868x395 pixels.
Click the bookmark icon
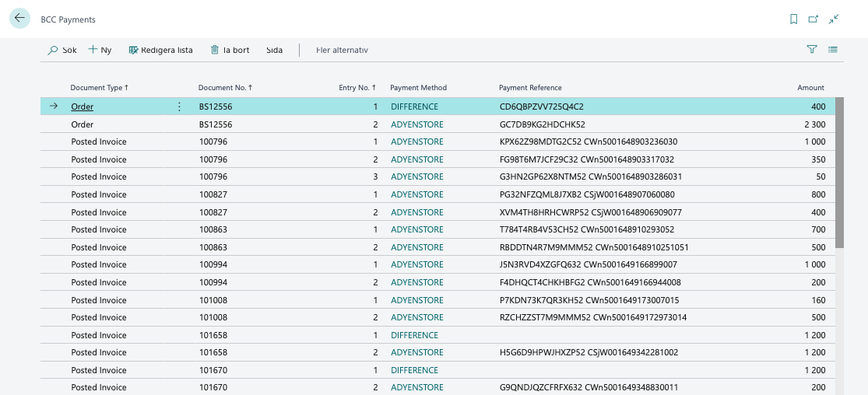[x=793, y=19]
